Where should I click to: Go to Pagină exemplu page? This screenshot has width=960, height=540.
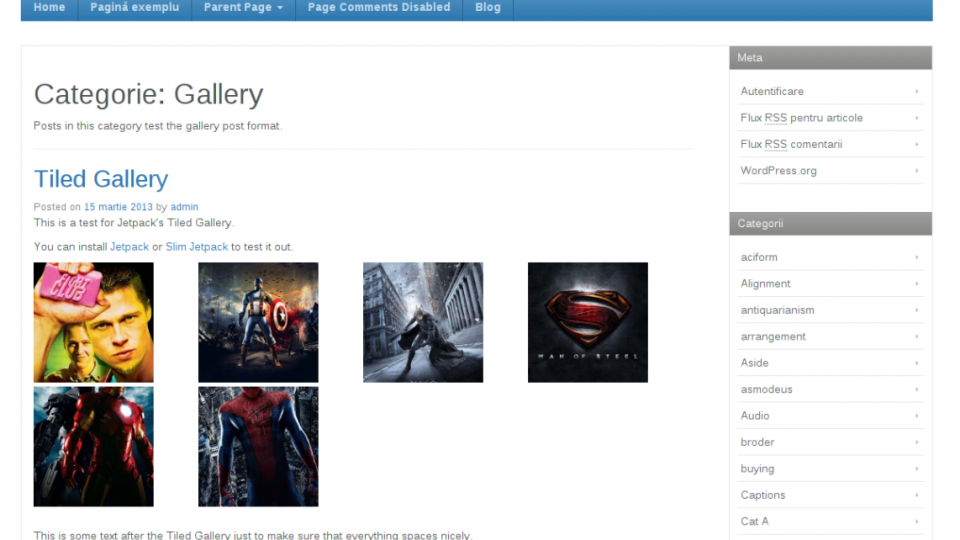click(x=135, y=7)
